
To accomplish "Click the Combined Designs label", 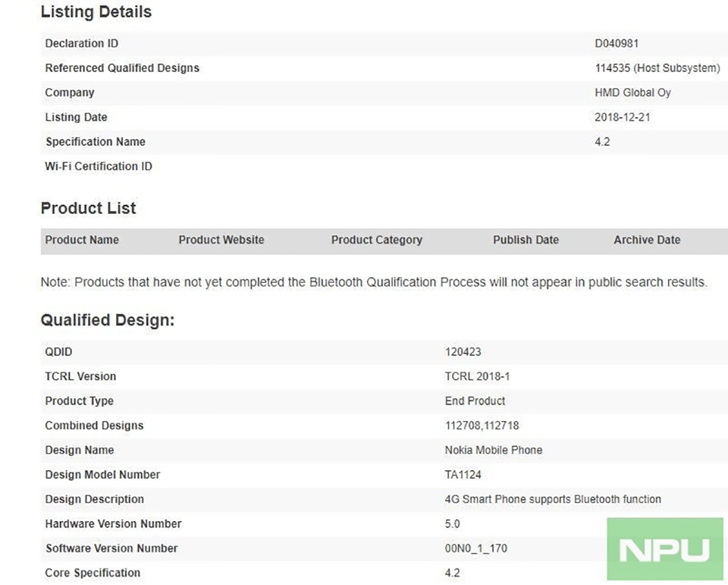I will pos(94,426).
